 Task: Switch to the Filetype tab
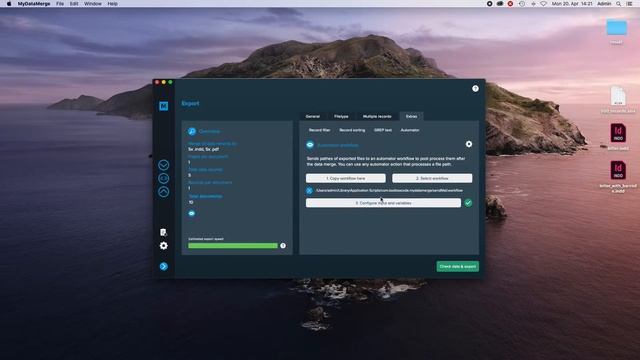(x=341, y=116)
